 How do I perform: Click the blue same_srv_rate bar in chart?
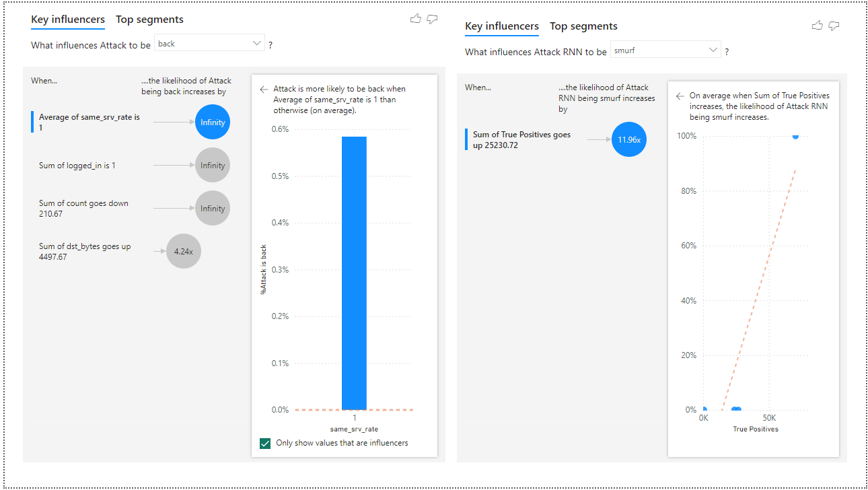pyautogui.click(x=354, y=273)
